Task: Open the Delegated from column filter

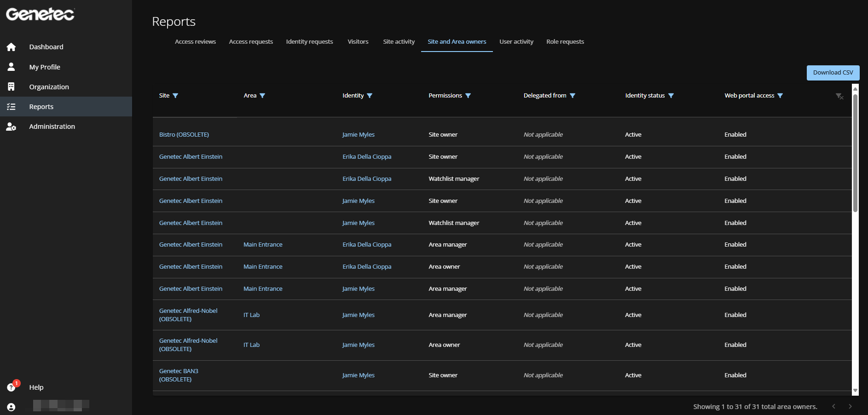Action: (x=573, y=96)
